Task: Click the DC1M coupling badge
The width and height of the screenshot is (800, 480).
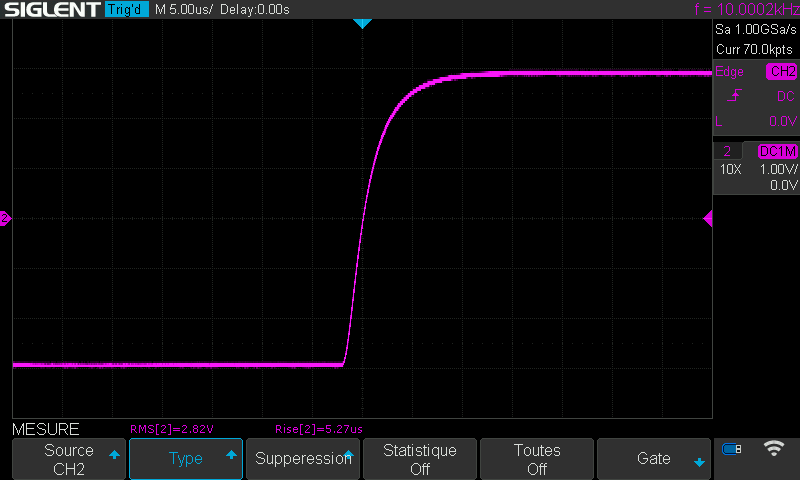Action: [778, 151]
